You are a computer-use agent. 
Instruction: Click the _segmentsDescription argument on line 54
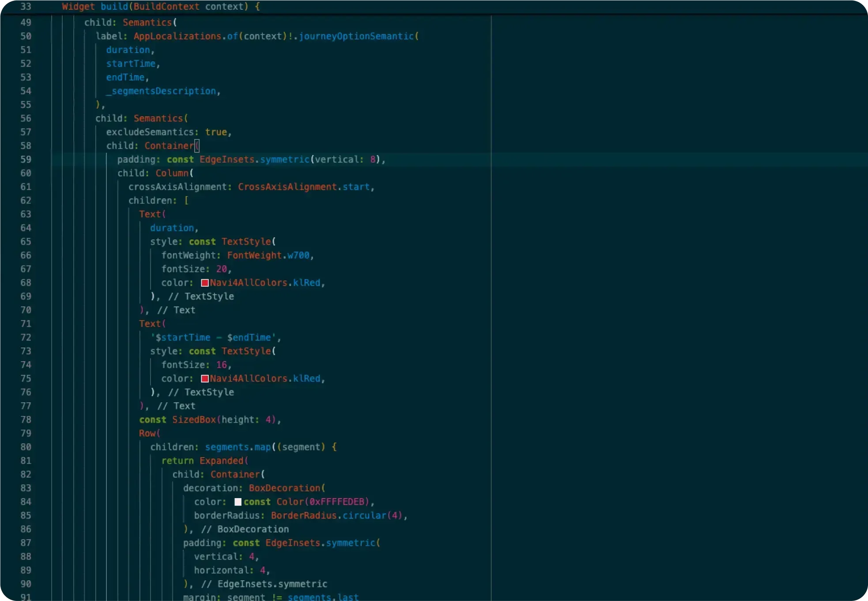(x=161, y=91)
